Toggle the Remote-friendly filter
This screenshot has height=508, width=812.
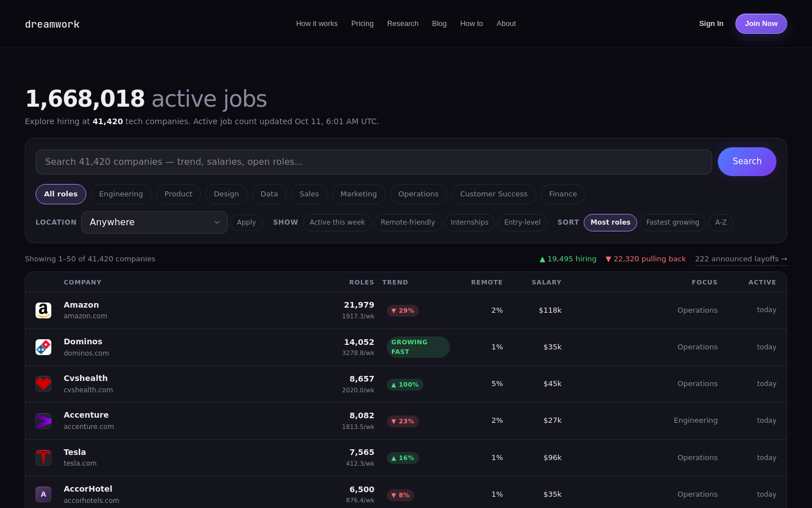click(x=408, y=222)
